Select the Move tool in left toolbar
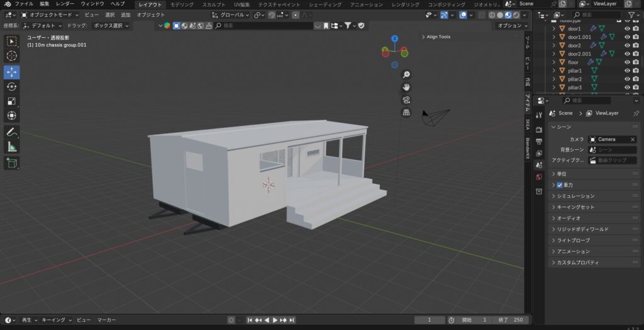The image size is (644, 330). 12,72
